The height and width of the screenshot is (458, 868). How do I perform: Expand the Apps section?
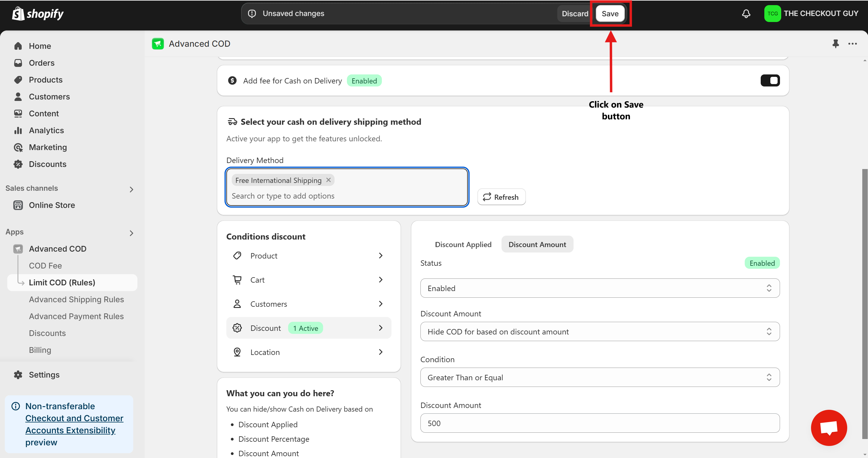point(131,233)
